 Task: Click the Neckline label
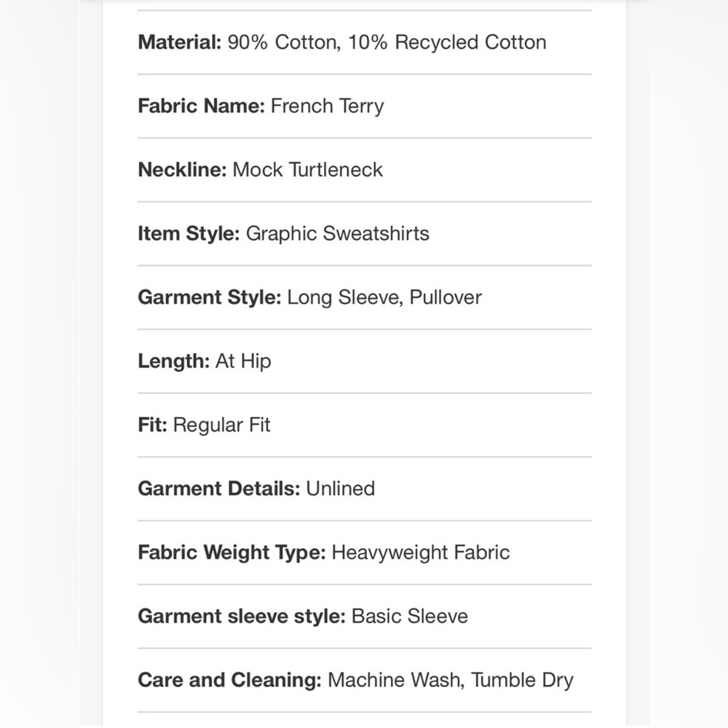pos(183,170)
